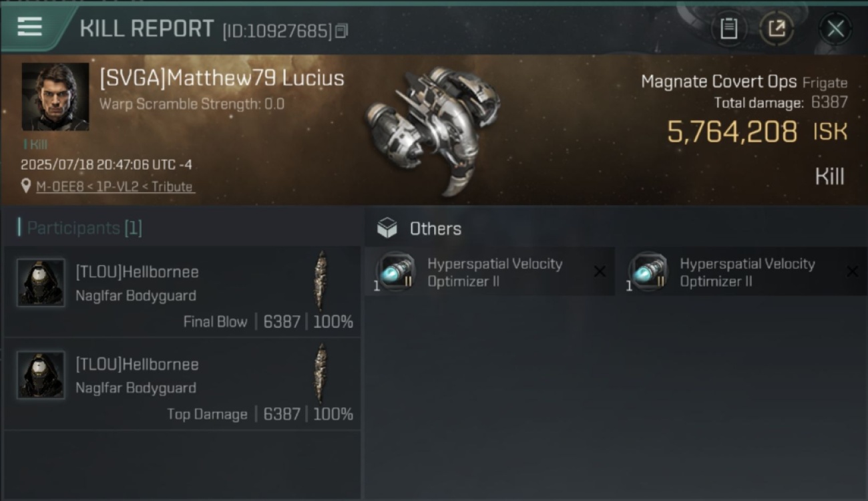Click the clipboard icon at top right
Image resolution: width=868 pixels, height=501 pixels.
pyautogui.click(x=728, y=29)
